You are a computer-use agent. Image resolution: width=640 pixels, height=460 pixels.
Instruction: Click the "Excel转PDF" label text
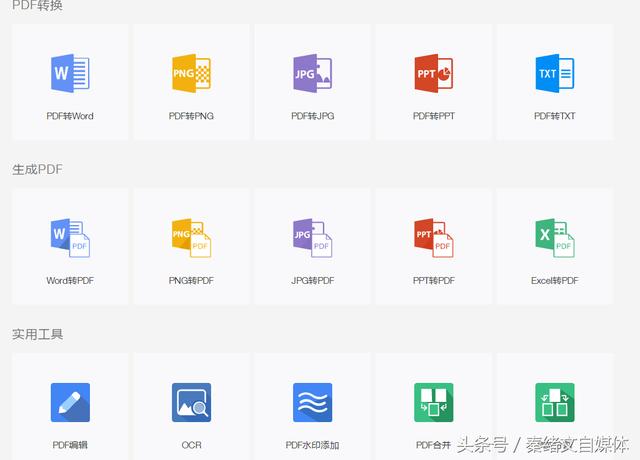555,280
